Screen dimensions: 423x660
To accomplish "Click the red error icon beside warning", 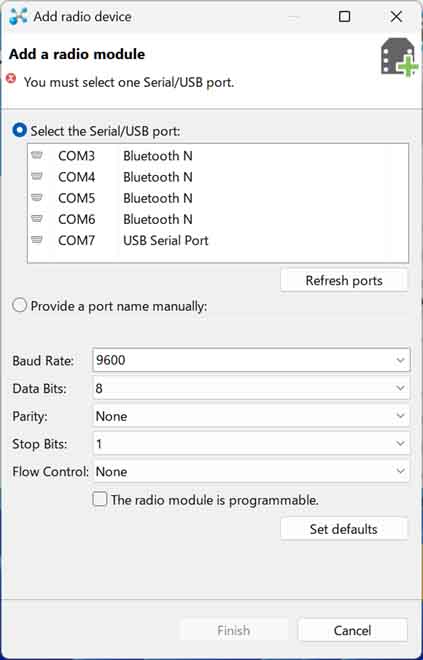I will (11, 78).
